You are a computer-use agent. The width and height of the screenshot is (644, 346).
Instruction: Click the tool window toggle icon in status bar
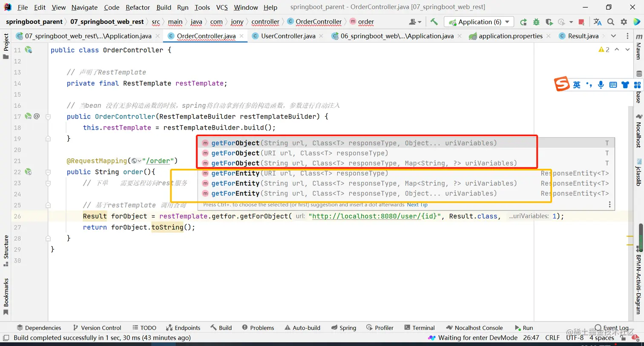(x=6, y=337)
